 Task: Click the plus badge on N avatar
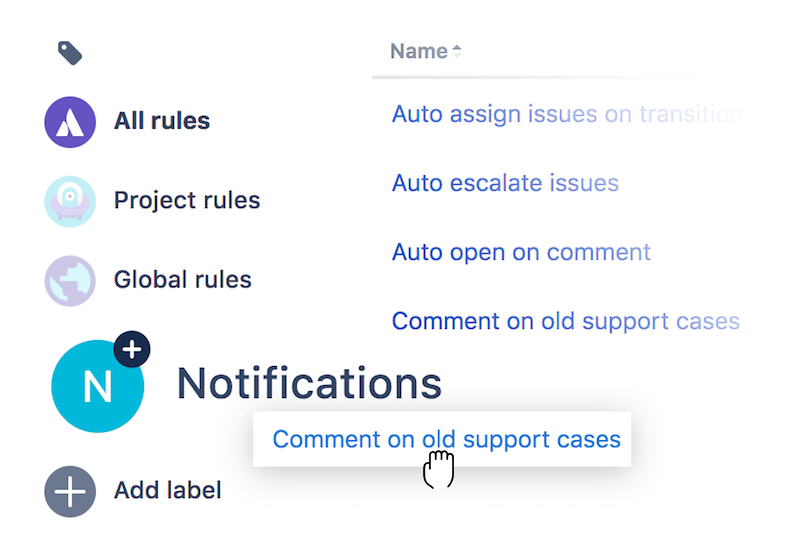coord(133,350)
